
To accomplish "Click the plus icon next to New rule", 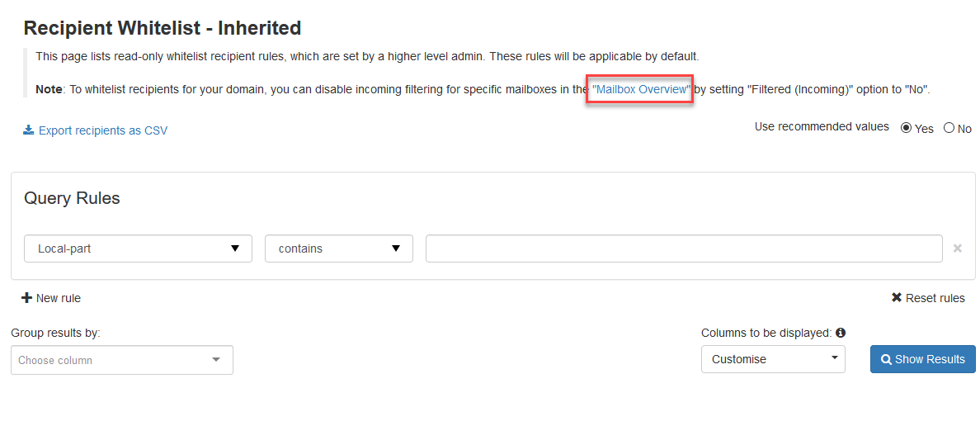I will click(26, 298).
